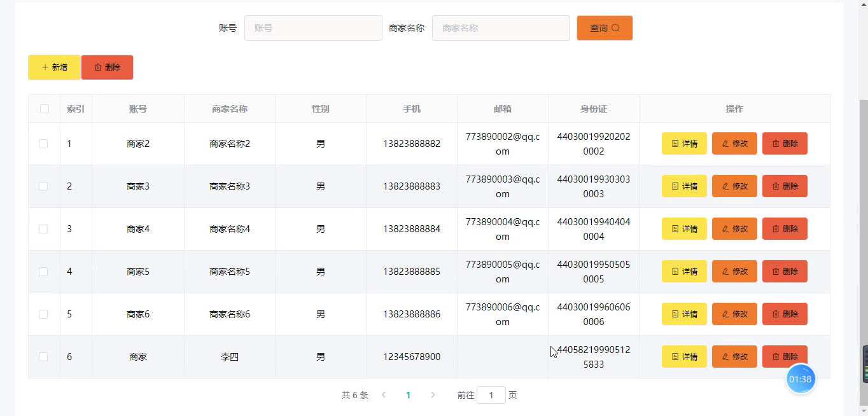Focus the 账号 search input field
Screen dimensions: 868x416
pyautogui.click(x=313, y=28)
